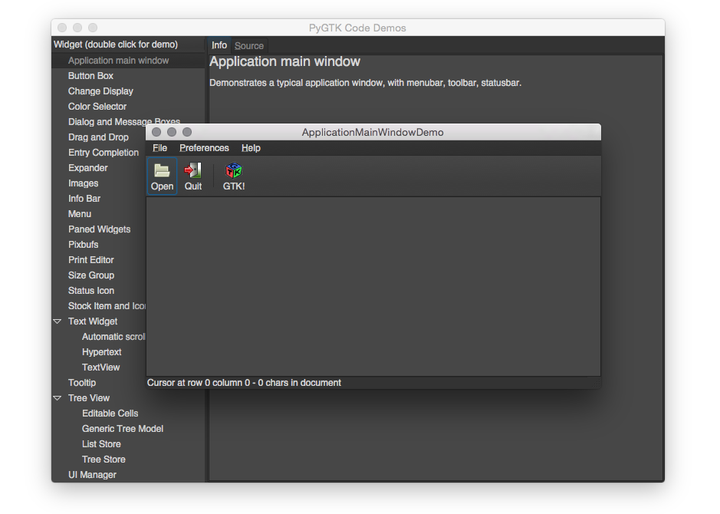Select Dialog and Message Boxes entry

tap(124, 122)
